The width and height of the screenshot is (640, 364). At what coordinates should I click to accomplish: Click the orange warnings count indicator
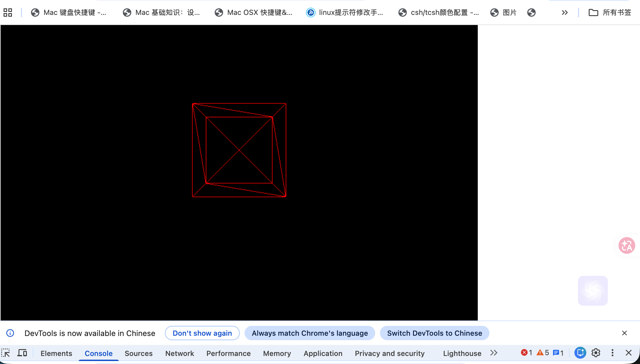543,353
